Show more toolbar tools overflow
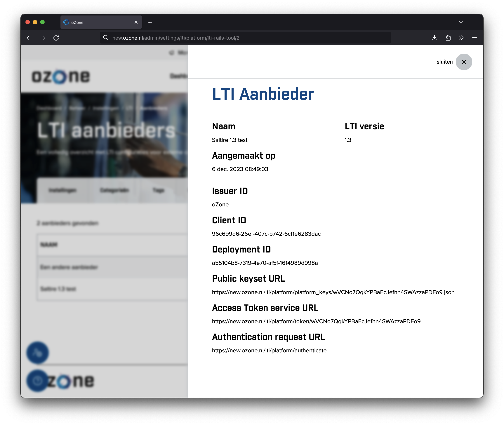The height and width of the screenshot is (425, 504). pyautogui.click(x=461, y=38)
